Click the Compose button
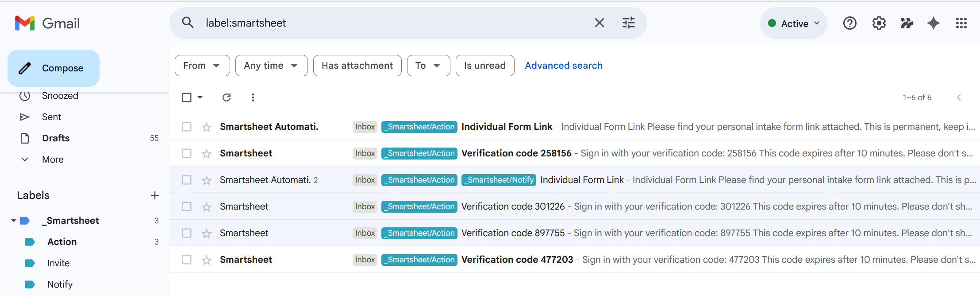The height and width of the screenshot is (296, 980). pyautogui.click(x=54, y=68)
